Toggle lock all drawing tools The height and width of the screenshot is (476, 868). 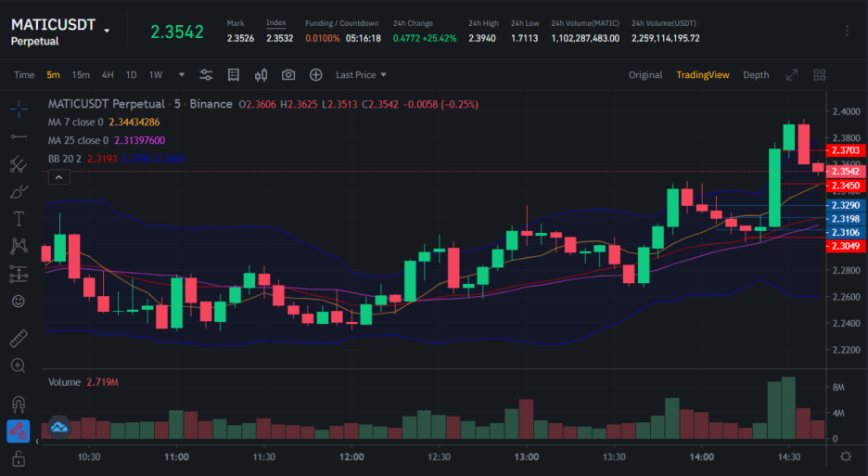[x=19, y=458]
